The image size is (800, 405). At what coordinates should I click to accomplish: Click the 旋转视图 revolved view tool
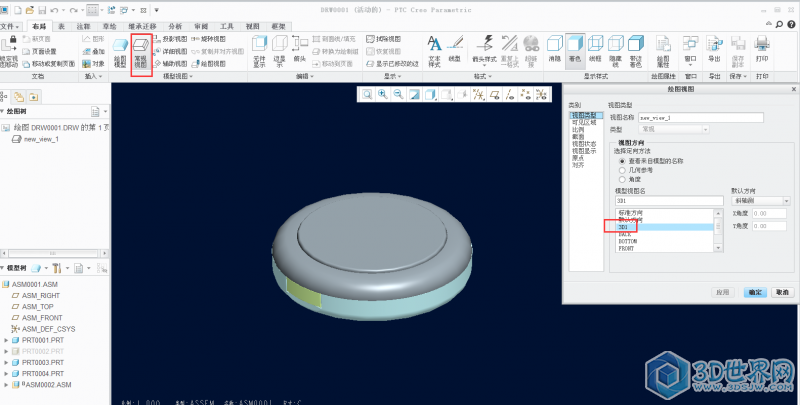[209, 39]
